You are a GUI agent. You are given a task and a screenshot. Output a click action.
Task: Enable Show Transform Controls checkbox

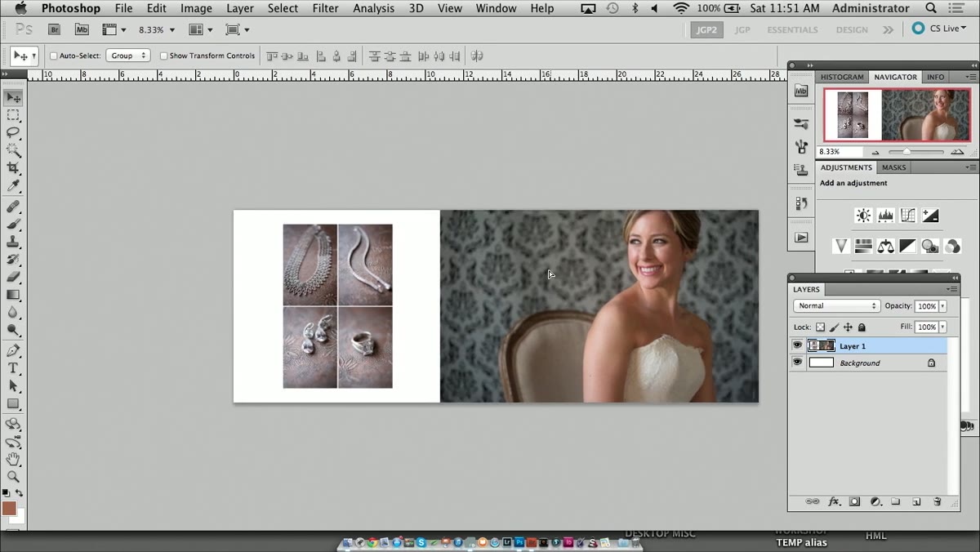(x=163, y=56)
